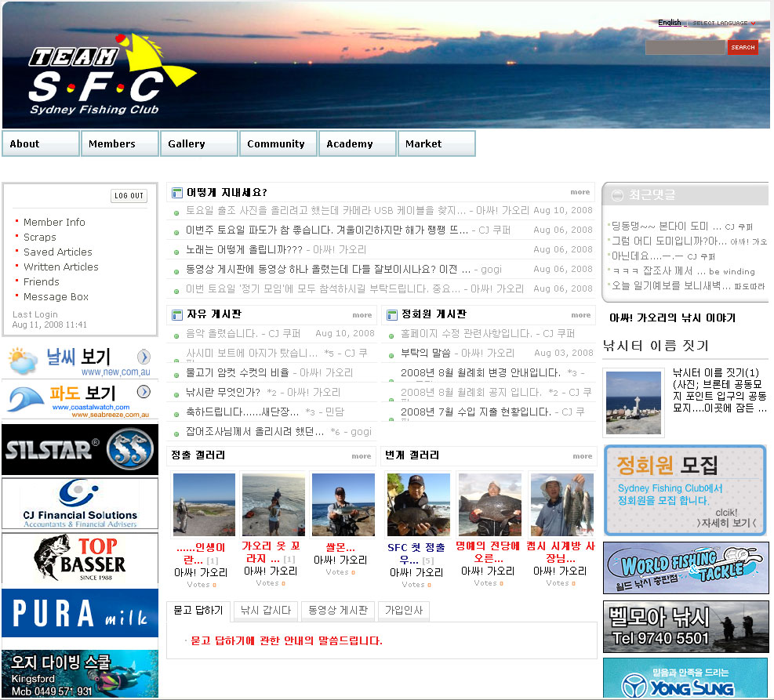Open the 아싸! 가오리의 낚시 이야기 heading
The height and width of the screenshot is (700, 774).
click(x=672, y=317)
